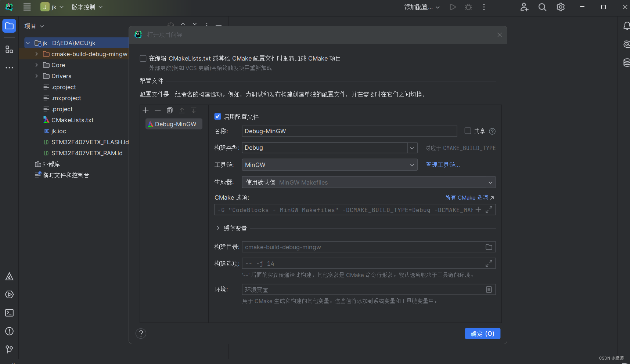
Task: Close the Open Project Wizard dialog
Action: (x=500, y=35)
